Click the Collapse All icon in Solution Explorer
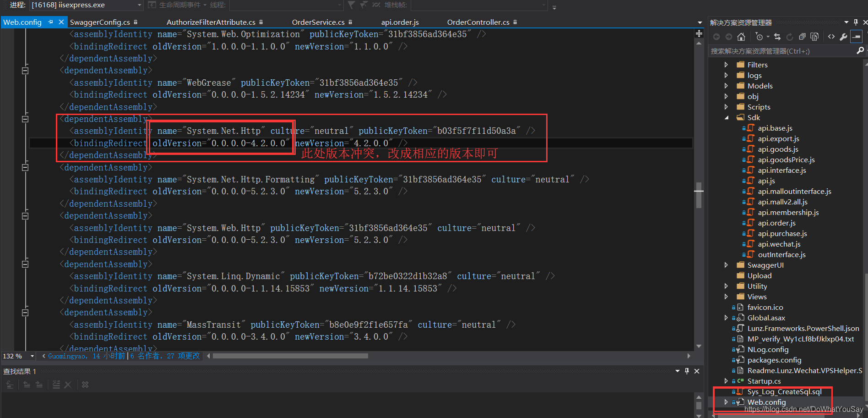This screenshot has height=418, width=868. [x=802, y=37]
